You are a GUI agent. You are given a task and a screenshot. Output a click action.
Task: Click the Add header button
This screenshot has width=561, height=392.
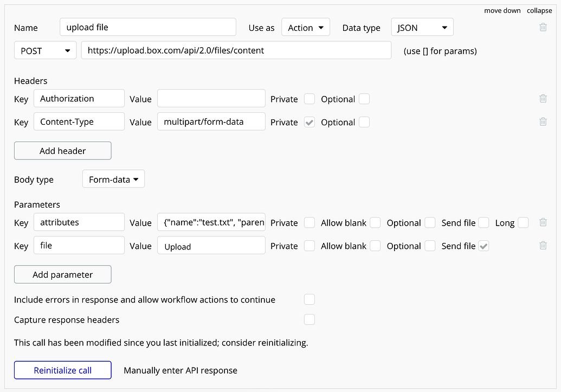click(x=63, y=151)
